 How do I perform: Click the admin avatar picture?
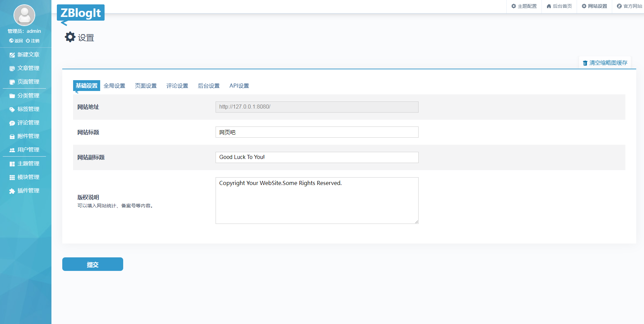tap(24, 15)
